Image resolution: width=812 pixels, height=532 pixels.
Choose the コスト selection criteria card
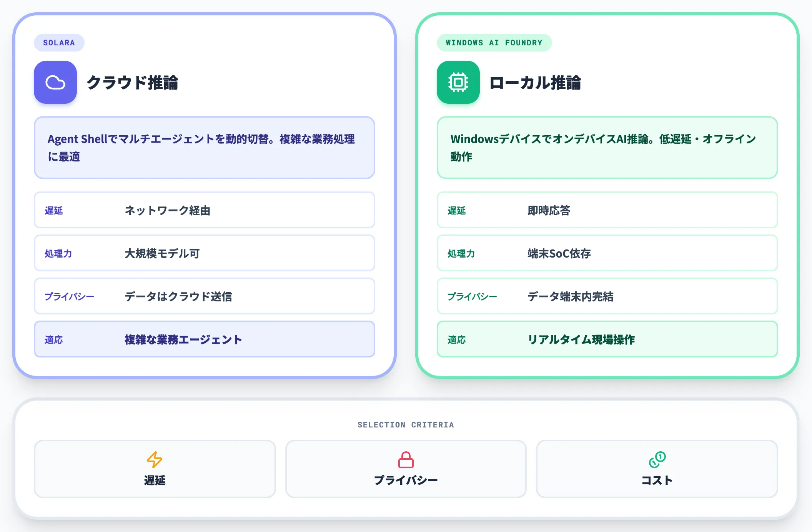click(657, 469)
